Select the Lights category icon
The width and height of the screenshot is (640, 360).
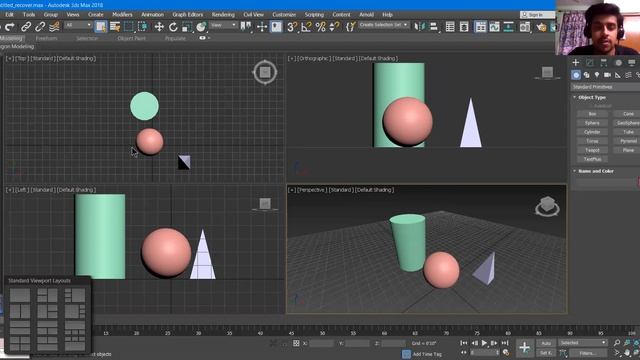tap(597, 75)
